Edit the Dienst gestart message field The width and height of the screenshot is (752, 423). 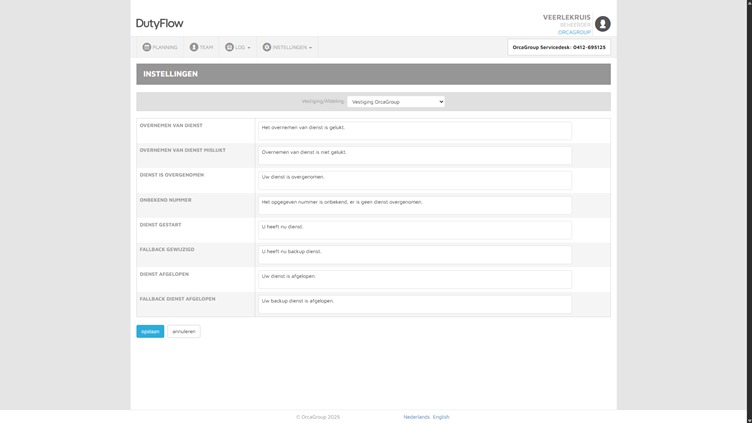[x=415, y=230]
